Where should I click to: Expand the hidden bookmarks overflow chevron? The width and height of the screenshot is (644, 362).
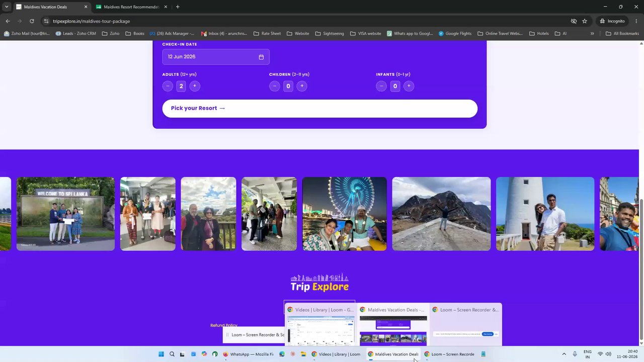click(x=592, y=34)
